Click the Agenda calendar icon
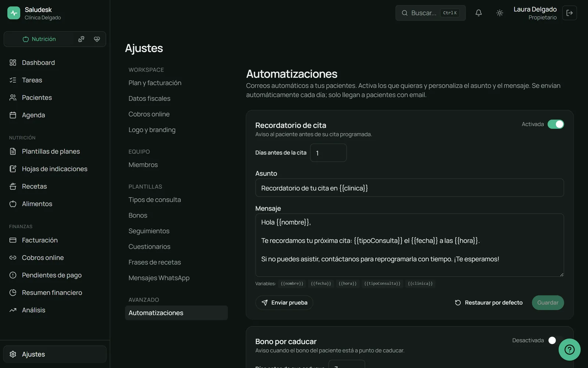 tap(13, 115)
